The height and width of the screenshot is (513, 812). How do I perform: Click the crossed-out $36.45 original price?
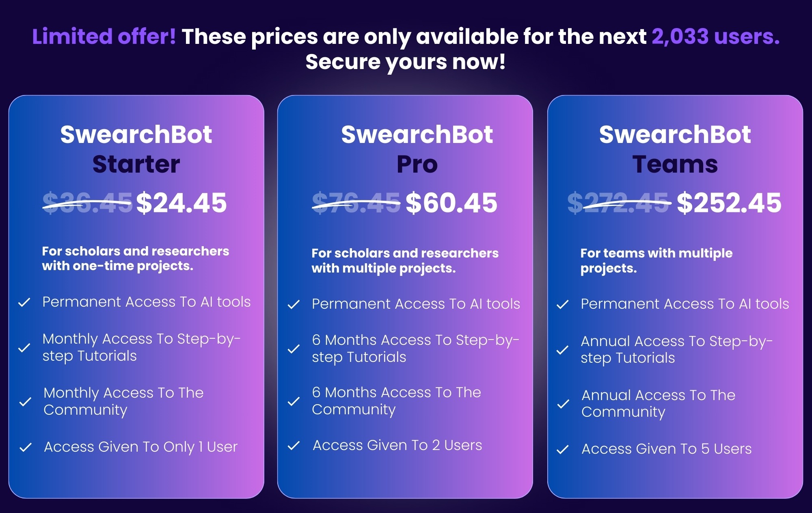[87, 203]
